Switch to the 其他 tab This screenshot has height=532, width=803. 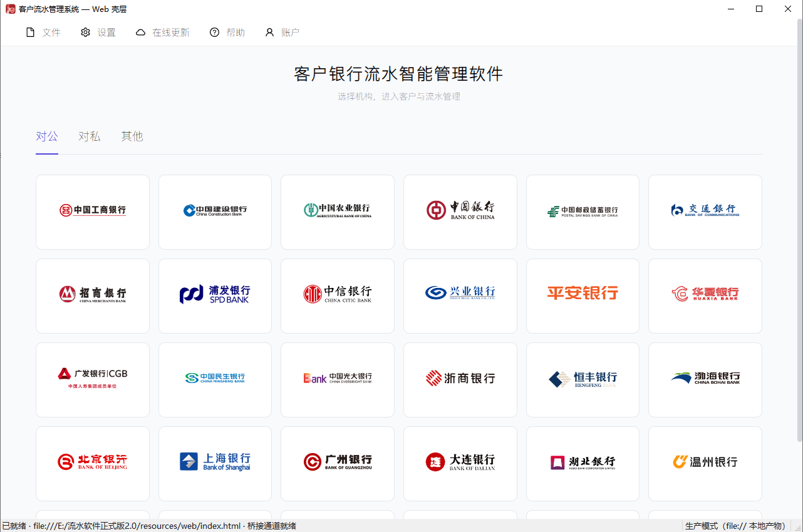[x=132, y=136]
